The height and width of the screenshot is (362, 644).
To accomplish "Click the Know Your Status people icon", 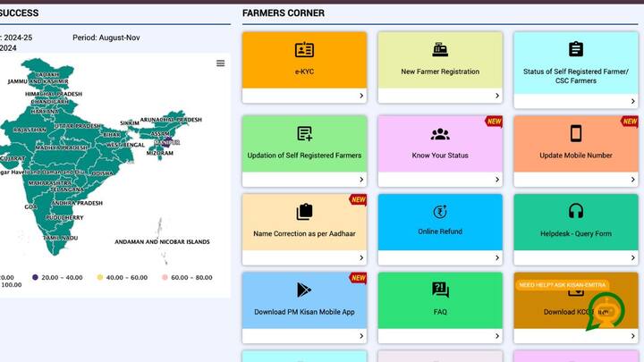I will click(x=440, y=134).
